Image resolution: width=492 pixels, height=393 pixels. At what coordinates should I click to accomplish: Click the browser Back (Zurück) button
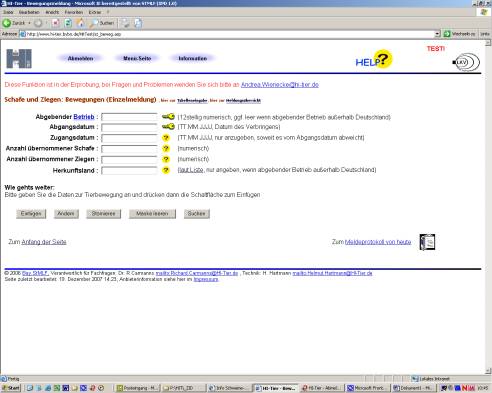click(14, 23)
